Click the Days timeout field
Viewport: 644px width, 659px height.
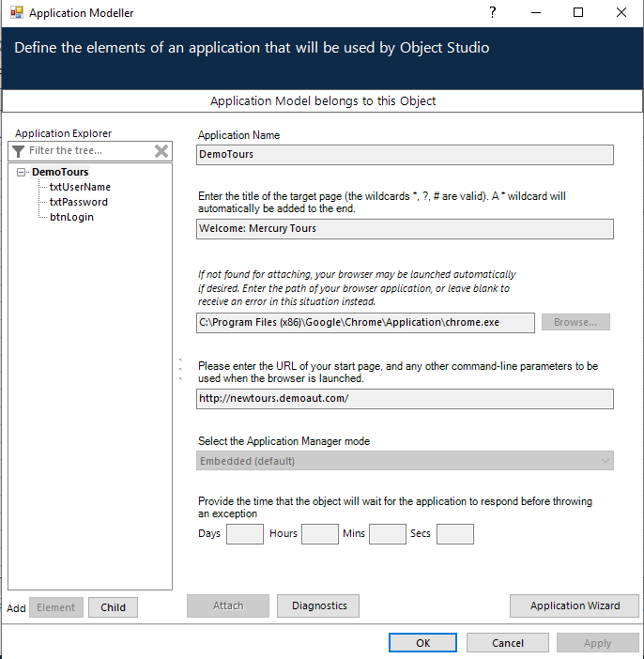(x=245, y=534)
